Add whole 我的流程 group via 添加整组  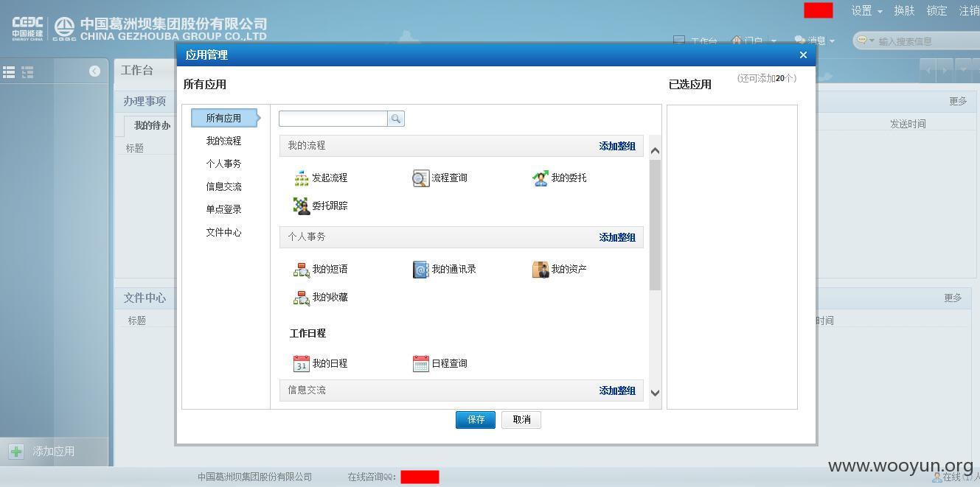[x=617, y=146]
